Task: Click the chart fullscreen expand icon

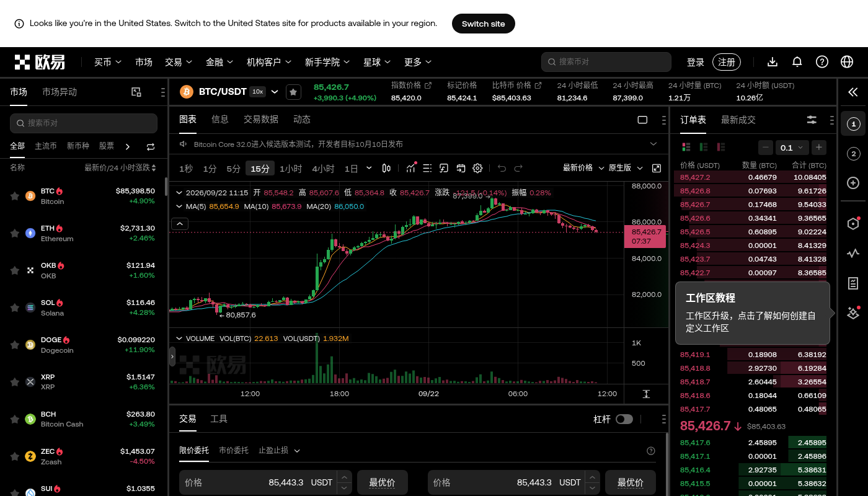Action: tap(657, 168)
